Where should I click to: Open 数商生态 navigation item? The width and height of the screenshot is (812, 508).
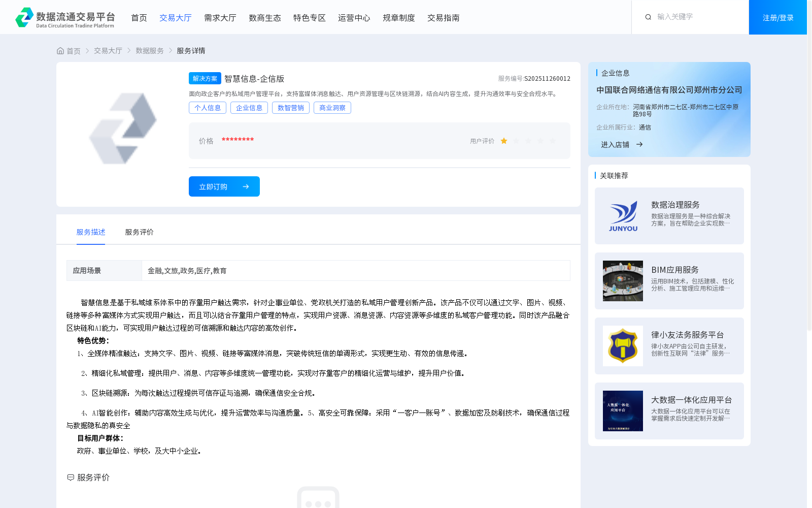click(x=265, y=18)
